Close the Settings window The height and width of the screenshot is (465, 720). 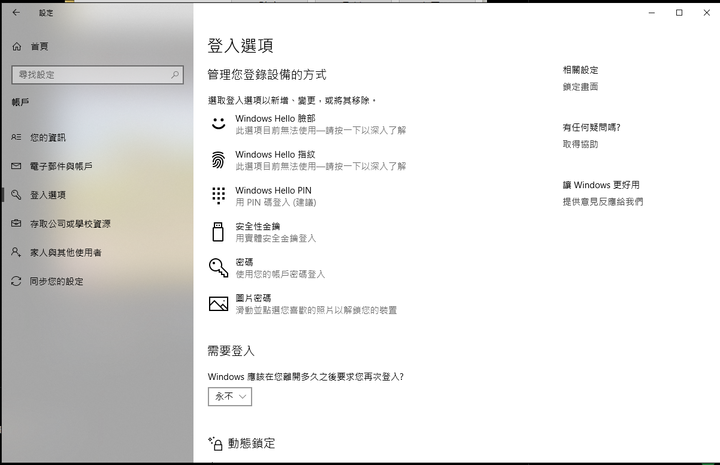coord(707,13)
